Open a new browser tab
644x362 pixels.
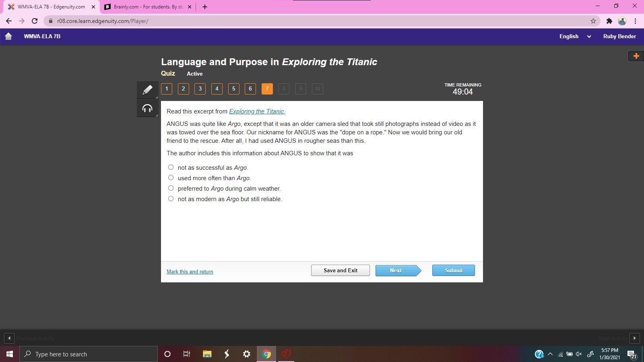click(204, 6)
